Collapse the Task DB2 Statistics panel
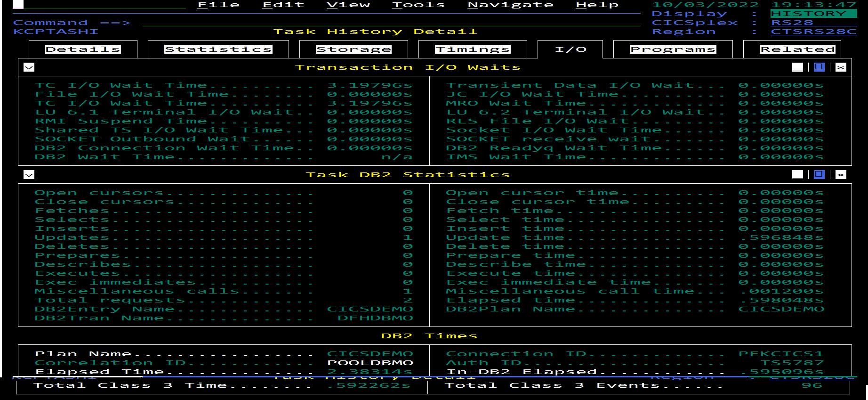The image size is (868, 400). pos(29,175)
